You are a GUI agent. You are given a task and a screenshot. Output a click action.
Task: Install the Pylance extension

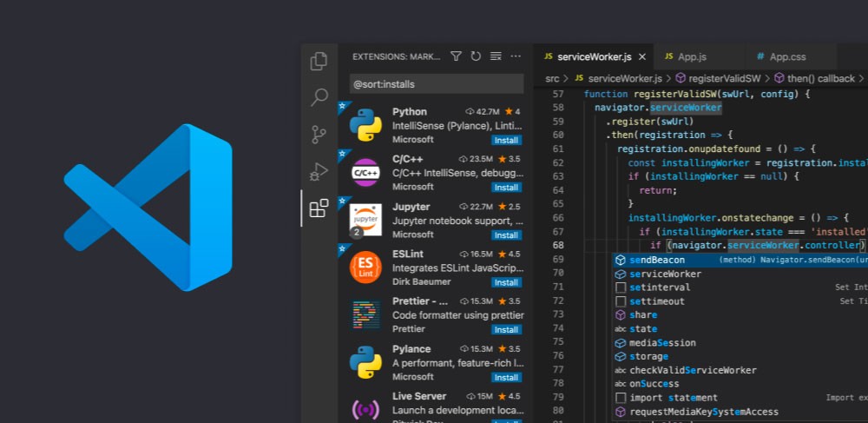(x=506, y=378)
